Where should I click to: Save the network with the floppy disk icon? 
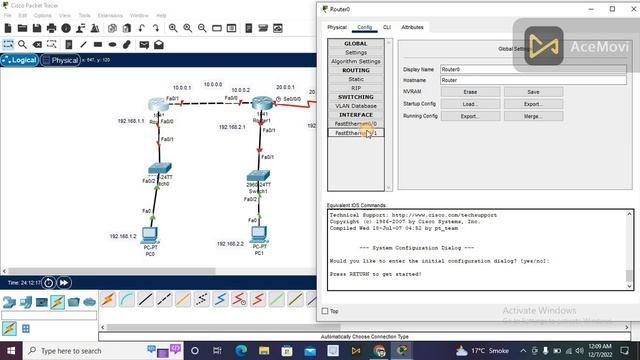[37, 28]
